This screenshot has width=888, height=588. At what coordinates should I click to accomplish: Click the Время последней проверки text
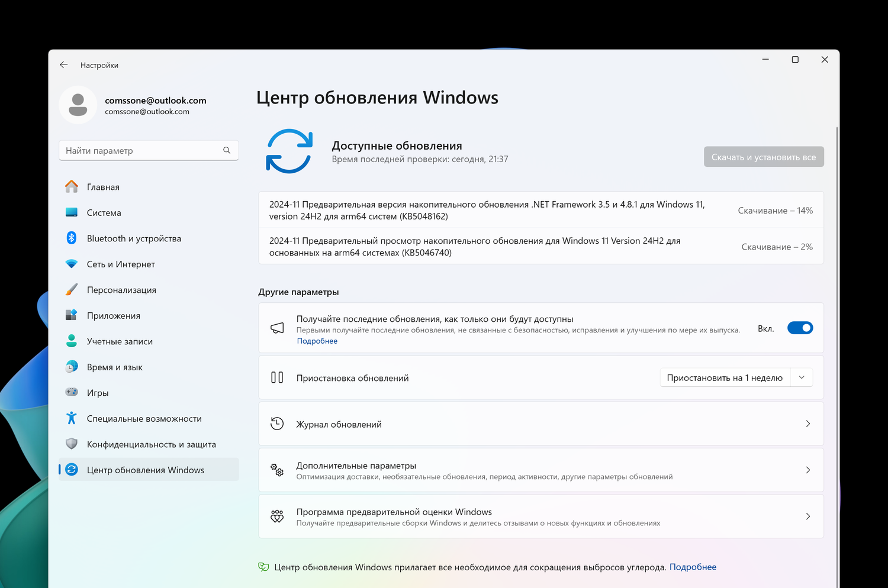420,159
